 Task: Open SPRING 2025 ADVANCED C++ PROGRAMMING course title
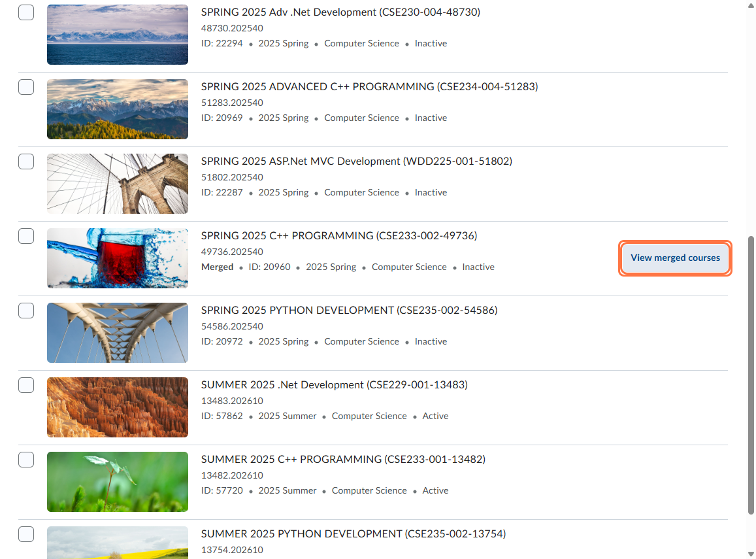pyautogui.click(x=369, y=87)
